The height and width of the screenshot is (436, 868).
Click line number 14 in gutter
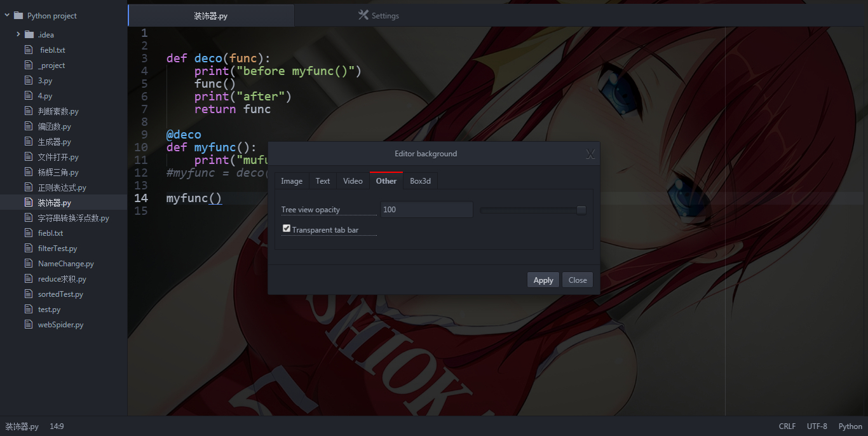point(141,198)
